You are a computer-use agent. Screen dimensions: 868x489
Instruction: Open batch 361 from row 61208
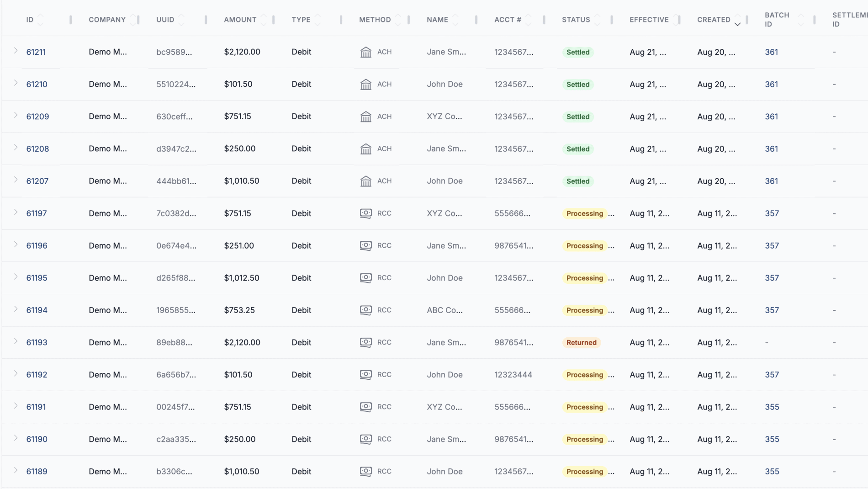771,149
